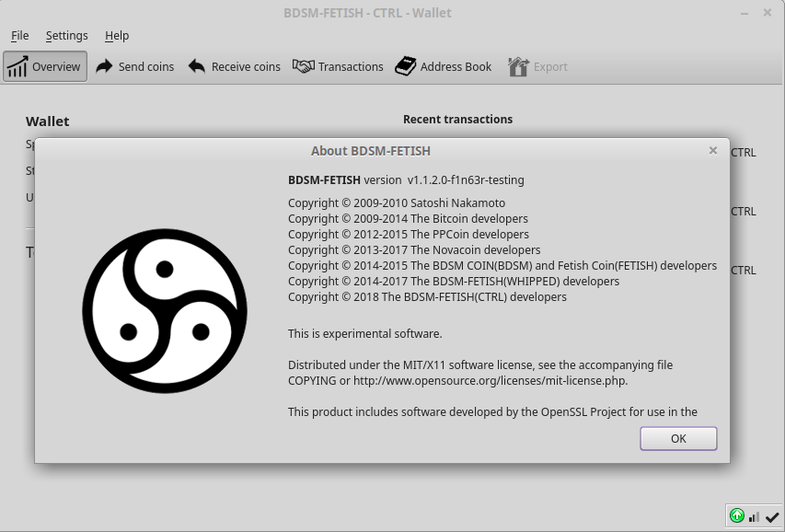This screenshot has height=532, width=785.
Task: Click the BDSM-FETISH(CTRL) developers copyright line
Action: click(427, 296)
